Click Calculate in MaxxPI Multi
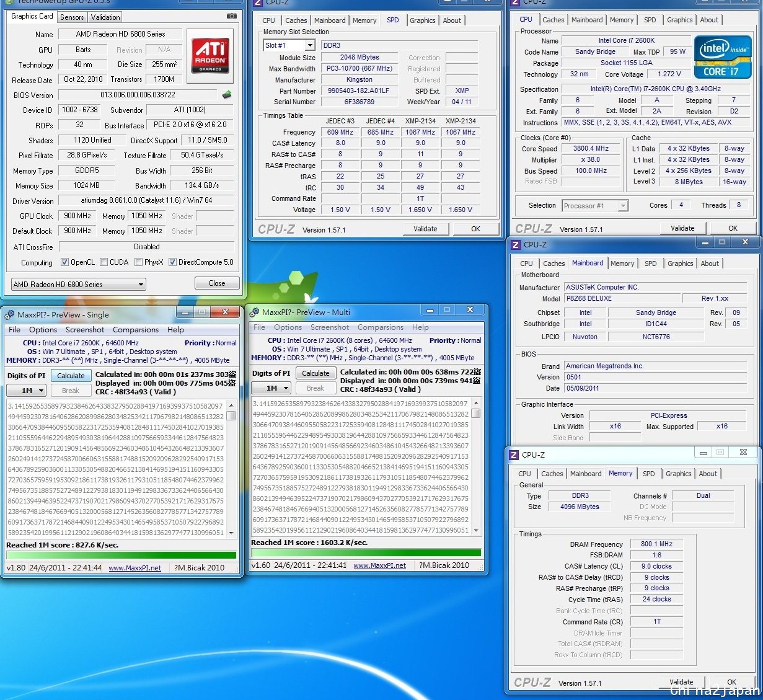The image size is (763, 700). 315,373
